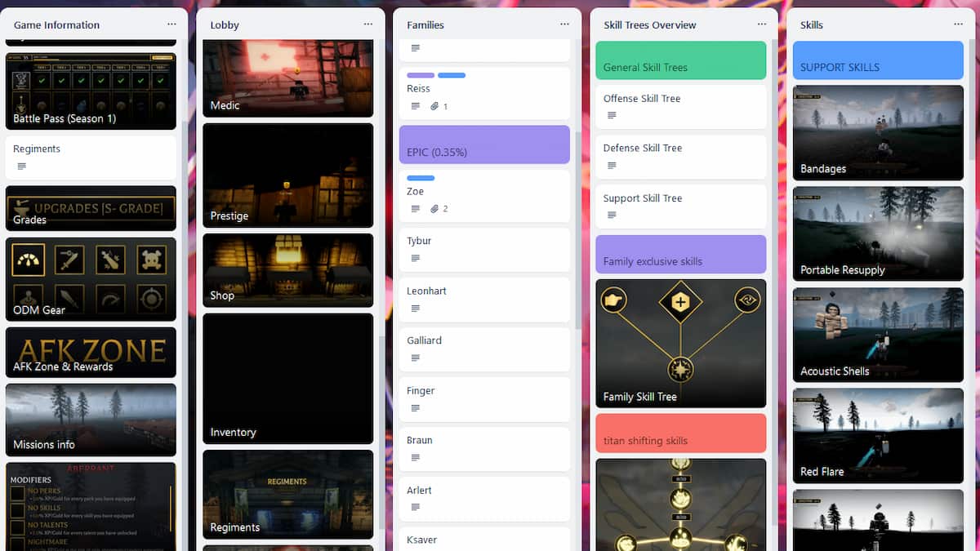Click the purple label stripe above Reiss
This screenshot has height=551, width=980.
click(x=418, y=74)
